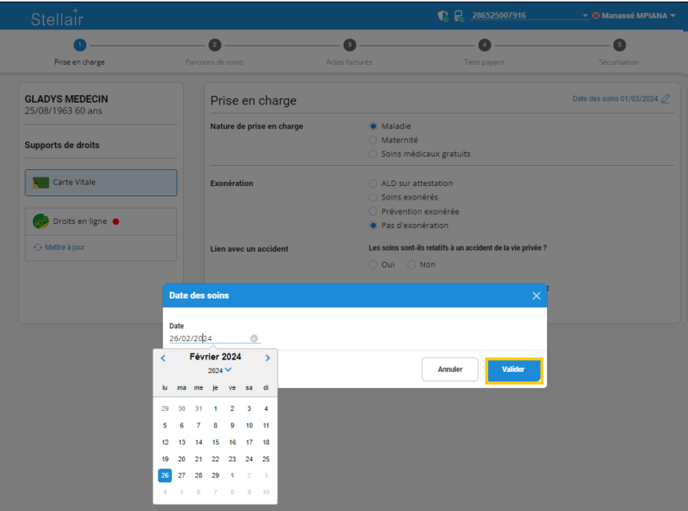Go to the Tiers payant step
This screenshot has height=511, width=688.
[x=484, y=45]
